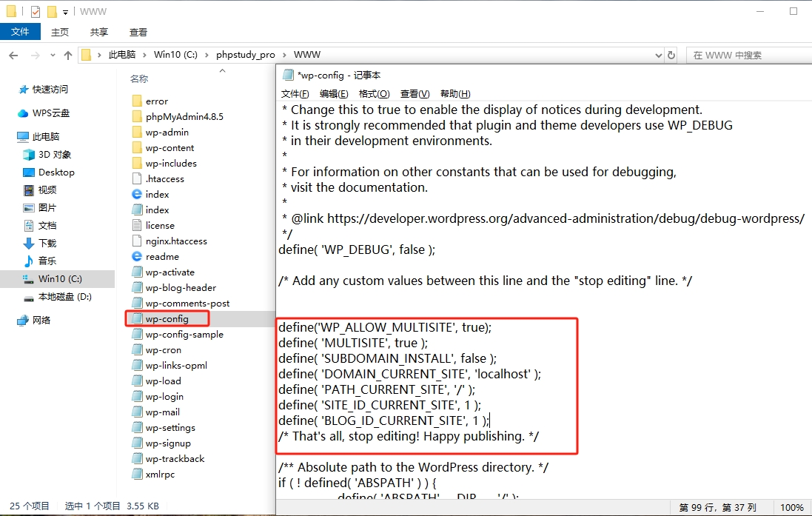Switch to the 共享 ribbon tab

point(99,32)
